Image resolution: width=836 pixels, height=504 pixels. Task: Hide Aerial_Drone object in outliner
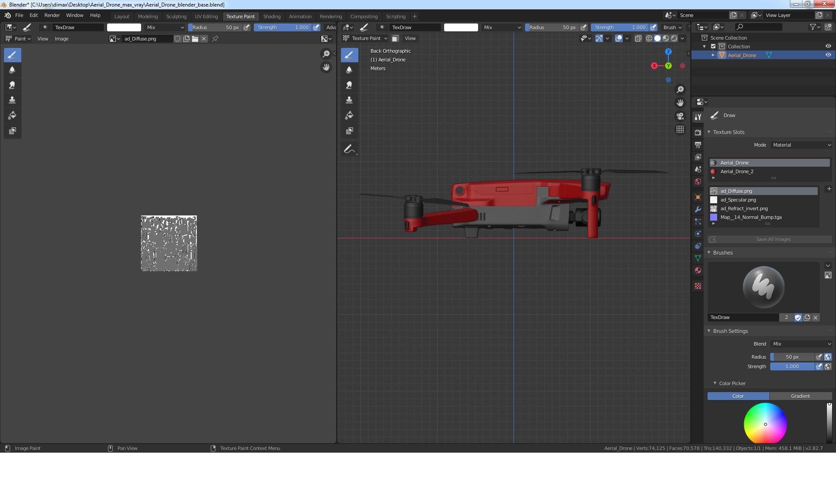tap(828, 55)
